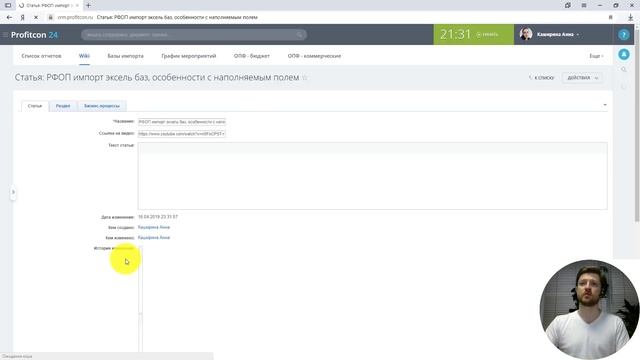Click the Profitcon 24 logo
640x360 pixels.
coord(34,35)
